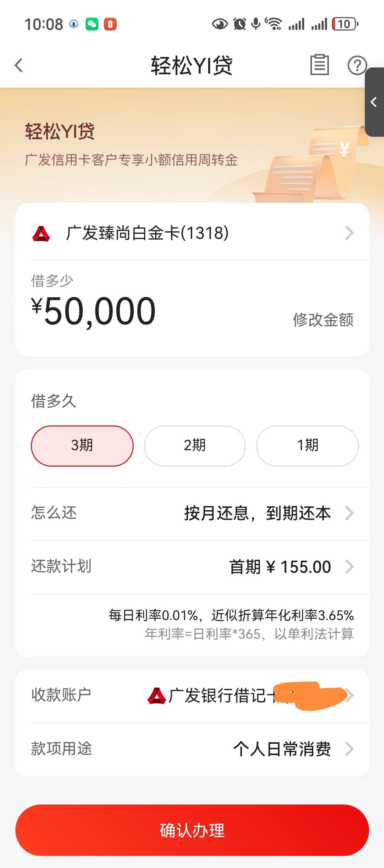Select the 1期 loan term option
Image resolution: width=384 pixels, height=868 pixels.
point(307,446)
